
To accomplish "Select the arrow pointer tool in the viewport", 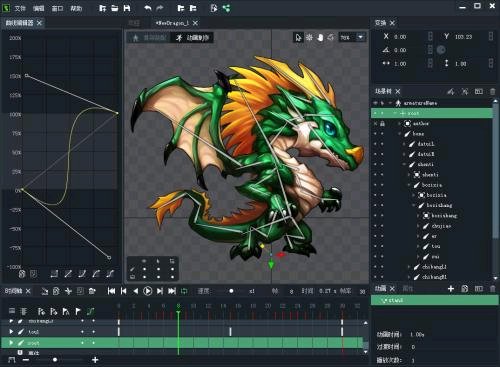I will point(298,37).
